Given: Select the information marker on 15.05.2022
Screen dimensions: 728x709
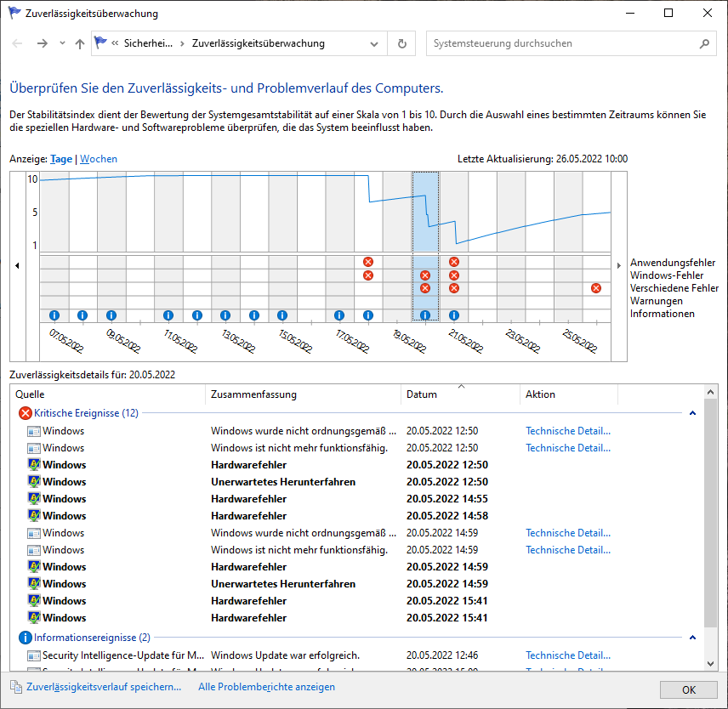Looking at the screenshot, I should coord(282,315).
